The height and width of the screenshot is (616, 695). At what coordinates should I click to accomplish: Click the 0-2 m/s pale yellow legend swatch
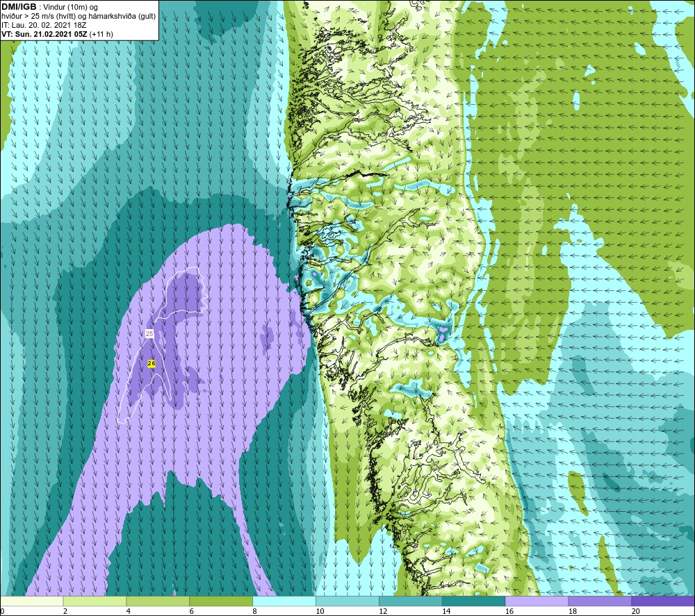point(32,601)
